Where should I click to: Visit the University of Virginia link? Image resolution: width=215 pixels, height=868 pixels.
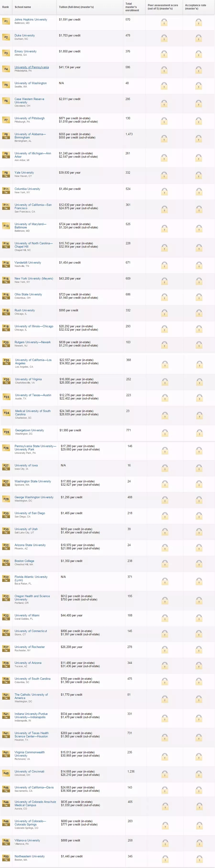click(x=28, y=379)
